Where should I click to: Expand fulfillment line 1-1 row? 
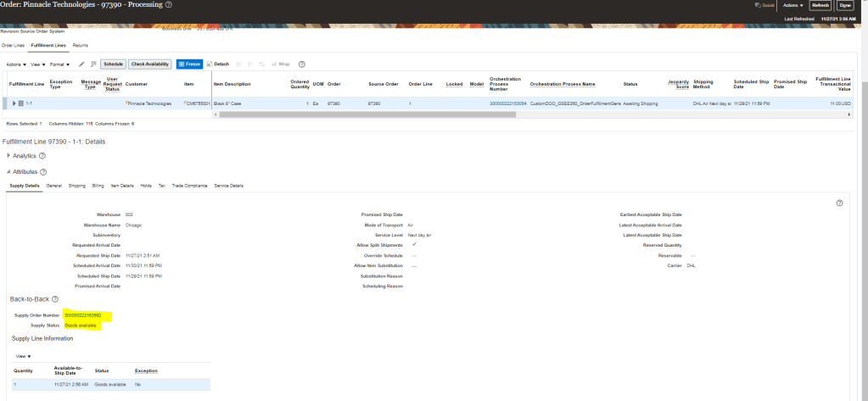coord(14,103)
